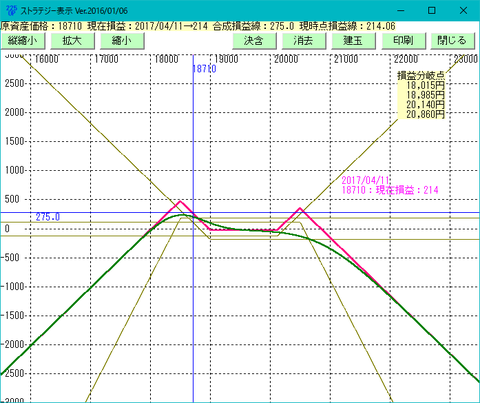480x403 pixels.
Task: Click the 消去 clear button
Action: click(x=304, y=41)
